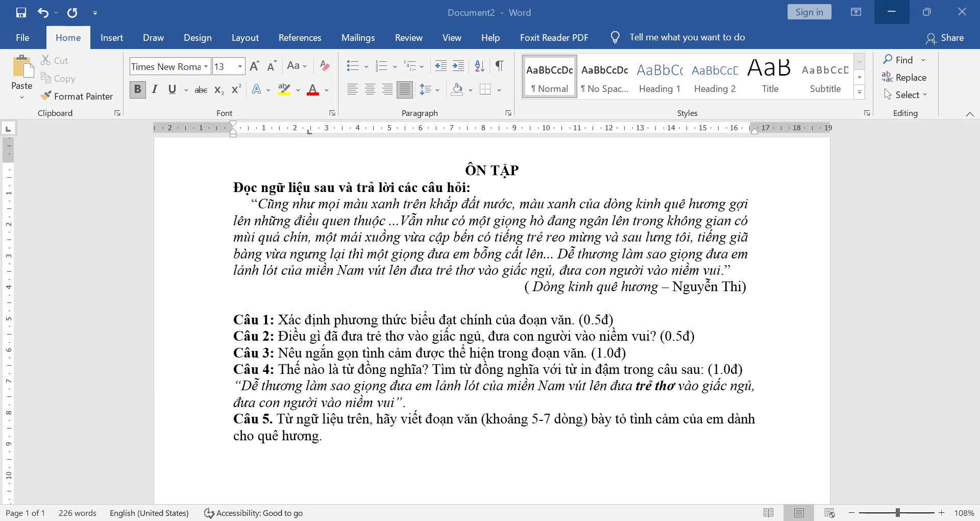Activate the Format Painter
Viewport: 980px width, 521px height.
77,96
